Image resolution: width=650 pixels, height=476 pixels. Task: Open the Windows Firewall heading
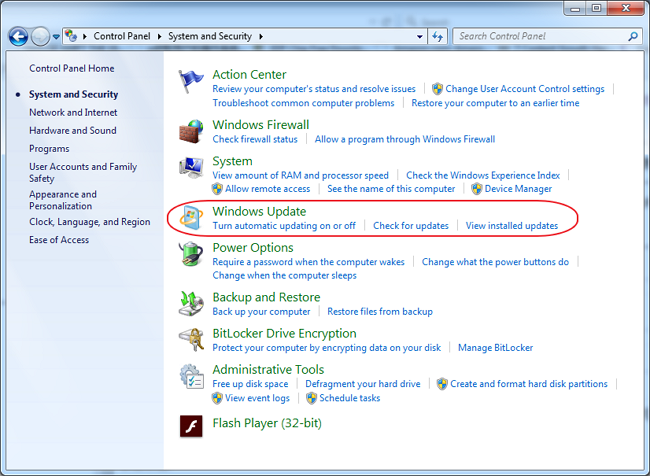(261, 125)
